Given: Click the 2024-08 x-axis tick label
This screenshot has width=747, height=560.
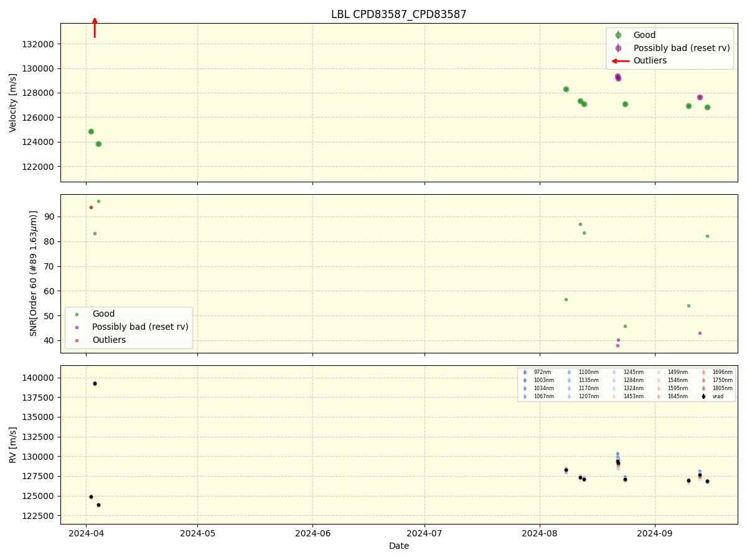Looking at the screenshot, I should [540, 533].
